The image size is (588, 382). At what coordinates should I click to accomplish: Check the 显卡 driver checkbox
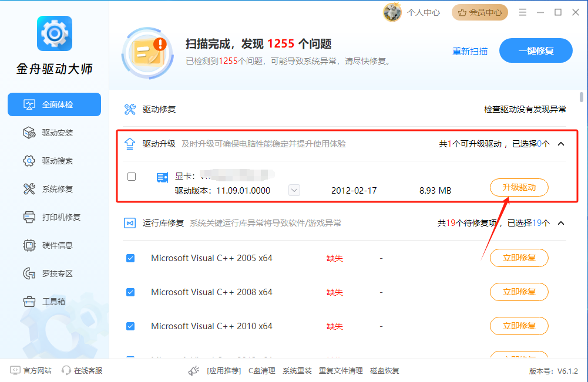click(x=132, y=177)
